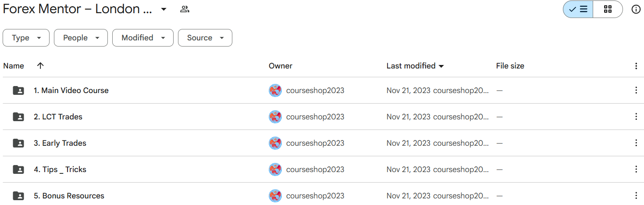
Task: Click three-dot menu for Tips _ Tricks row
Action: (x=636, y=169)
